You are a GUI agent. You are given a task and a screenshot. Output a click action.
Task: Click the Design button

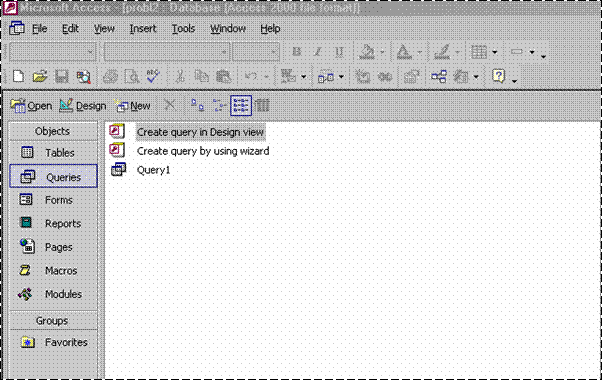[83, 106]
